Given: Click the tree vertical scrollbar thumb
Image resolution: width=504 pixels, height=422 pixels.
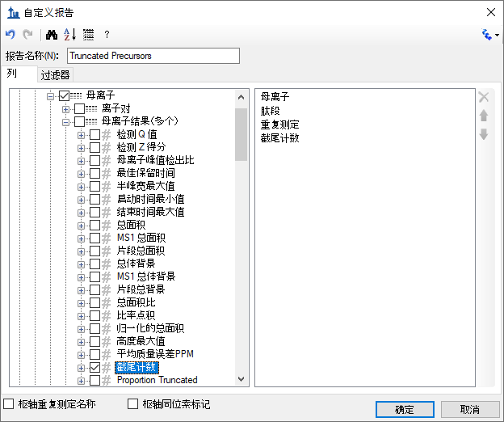Looking at the screenshot, I should pos(241,134).
